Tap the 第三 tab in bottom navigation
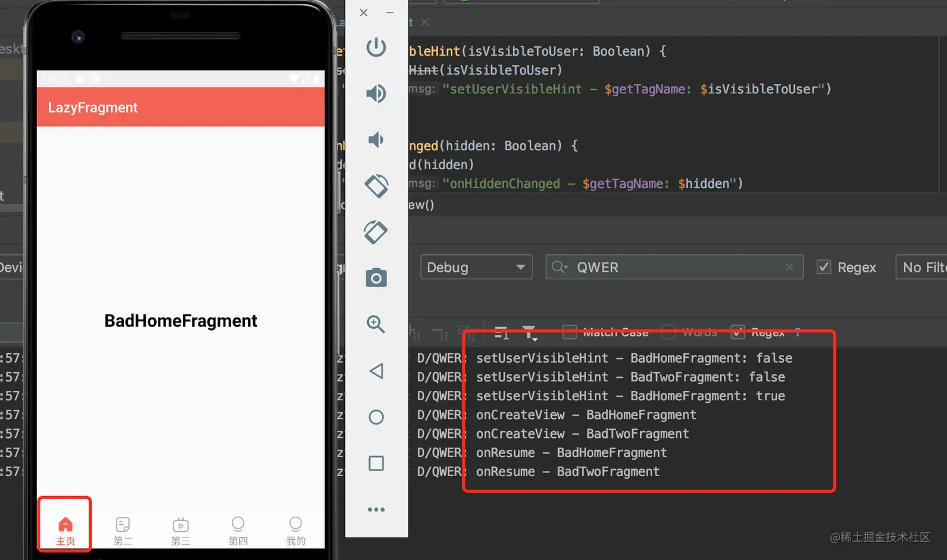947x560 pixels. (x=180, y=531)
